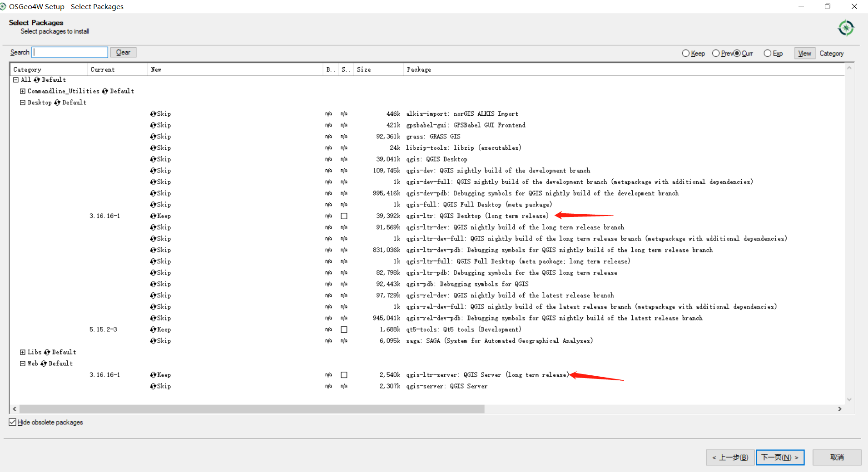Collapse the All category tree
Viewport: 868px width, 472px height.
(16, 80)
